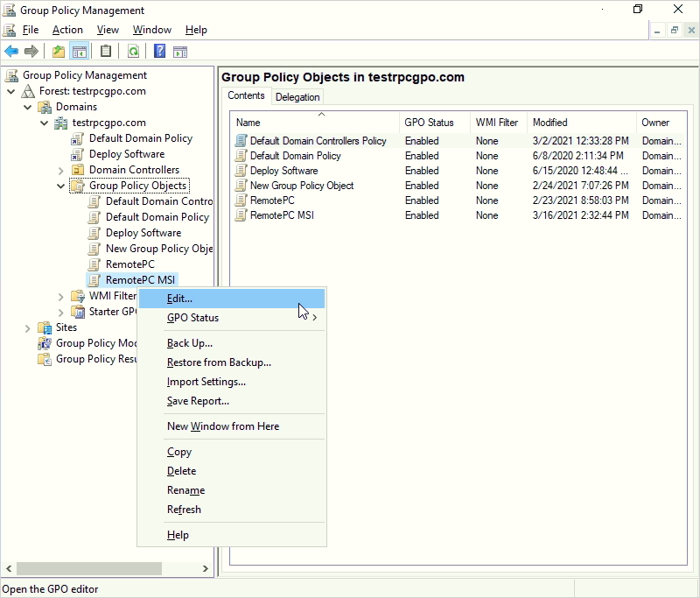Click the Default Domain Controllers Policy icon in list
This screenshot has width=700, height=598.
point(241,141)
